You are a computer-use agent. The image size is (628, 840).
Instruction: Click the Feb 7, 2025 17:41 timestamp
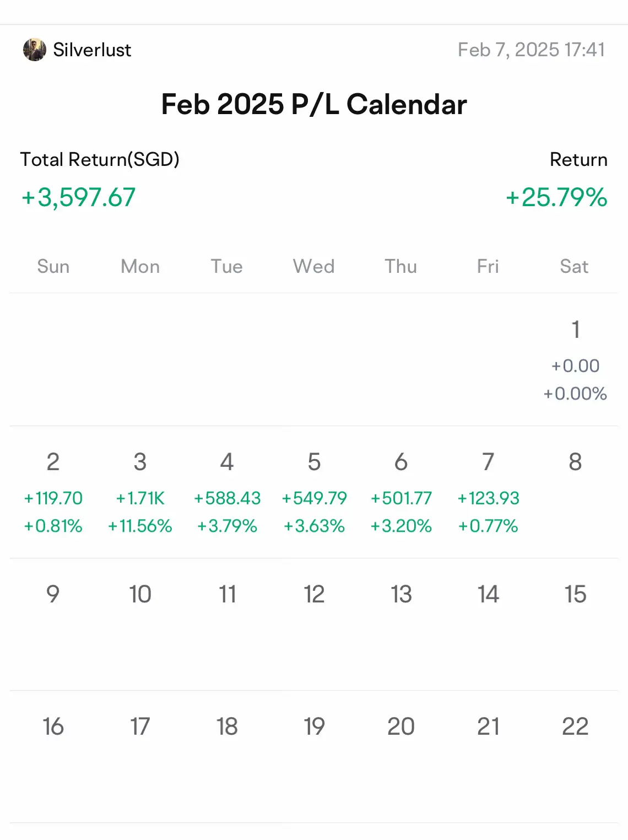[531, 50]
